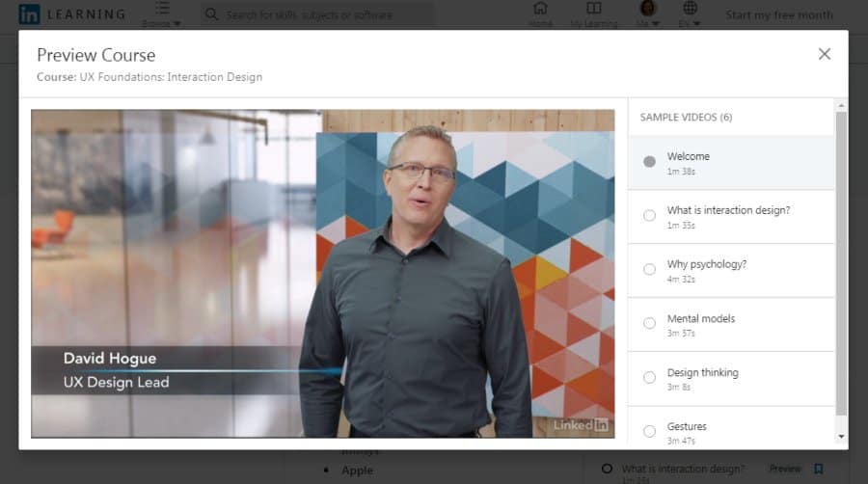Open the Browse menu list icon
Screen dimensions: 868x484
162,8
